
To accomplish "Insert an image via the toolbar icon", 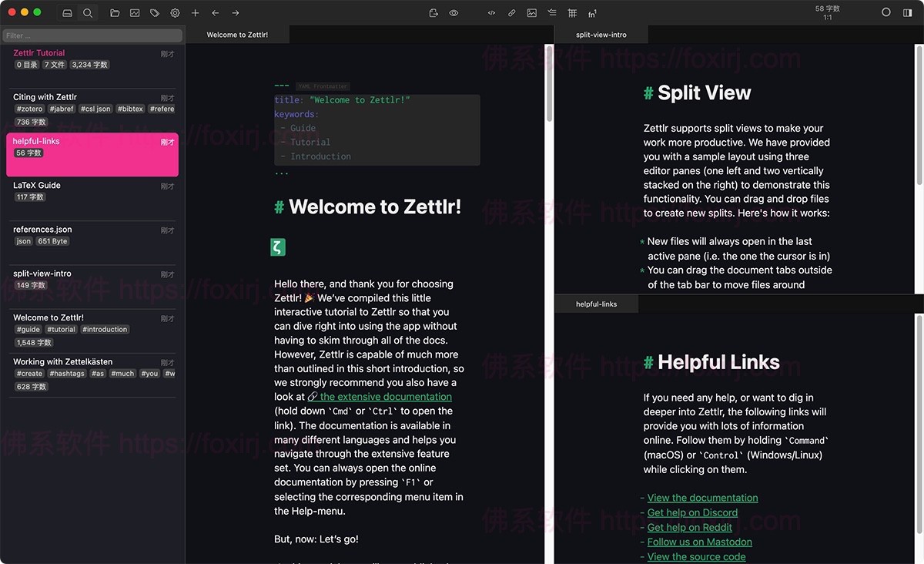I will 532,12.
